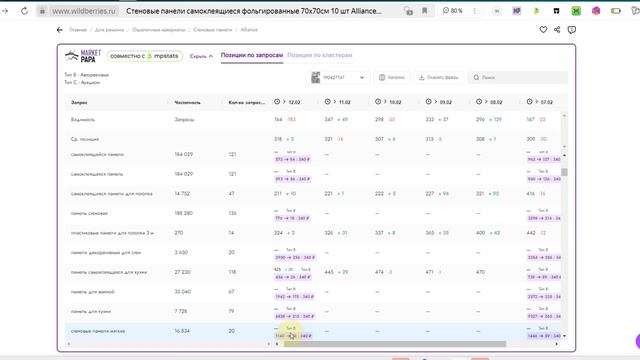The image size is (640, 360).
Task: Add product to favorites with heart icon
Action: pos(543,29)
